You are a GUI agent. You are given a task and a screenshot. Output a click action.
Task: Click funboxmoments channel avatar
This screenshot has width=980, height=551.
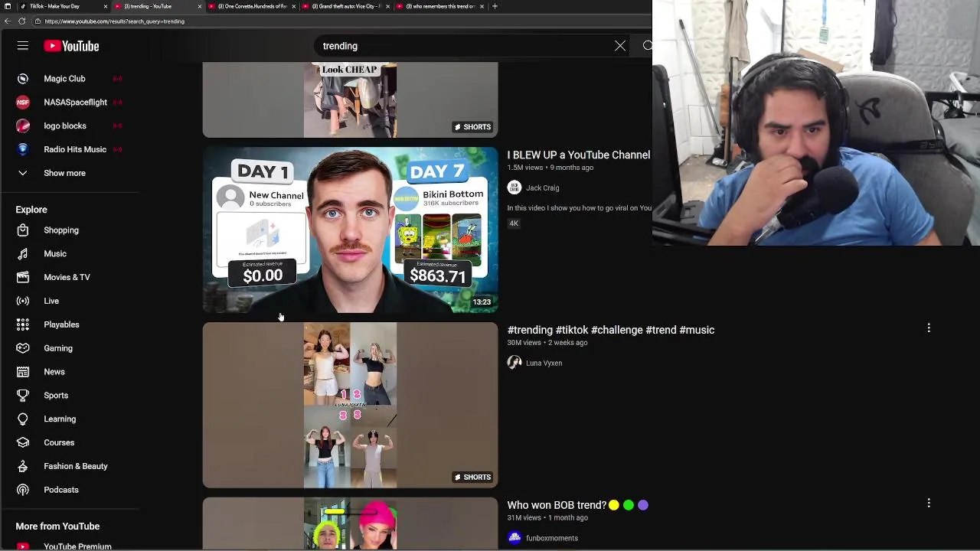514,538
